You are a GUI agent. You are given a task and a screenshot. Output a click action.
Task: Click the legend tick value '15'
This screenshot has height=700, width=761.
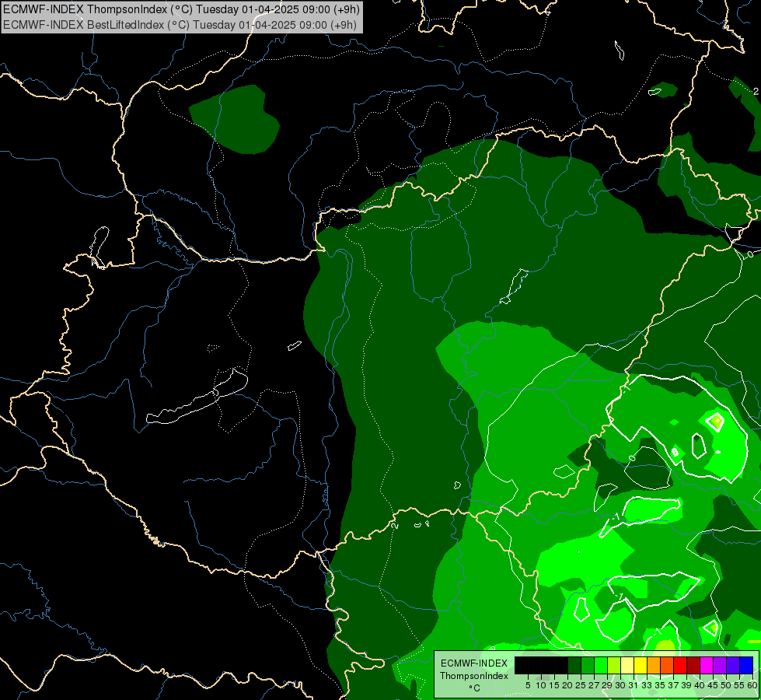tap(554, 685)
